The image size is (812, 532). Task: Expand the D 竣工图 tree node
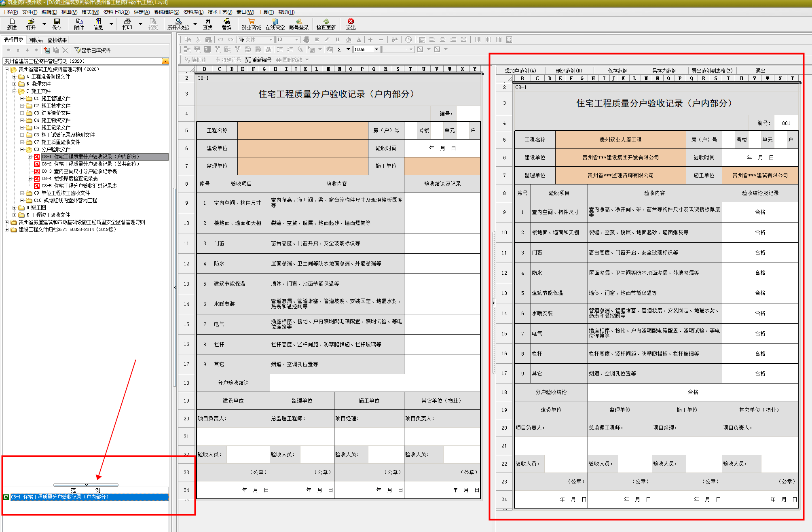click(x=15, y=208)
